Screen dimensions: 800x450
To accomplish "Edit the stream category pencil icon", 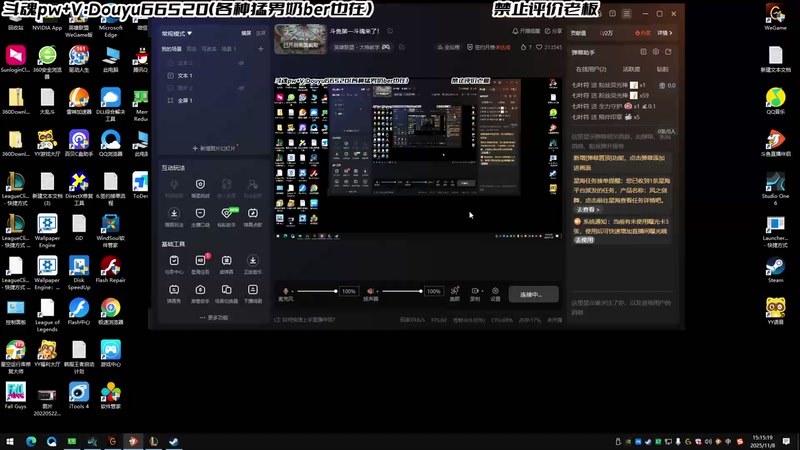I will point(402,47).
